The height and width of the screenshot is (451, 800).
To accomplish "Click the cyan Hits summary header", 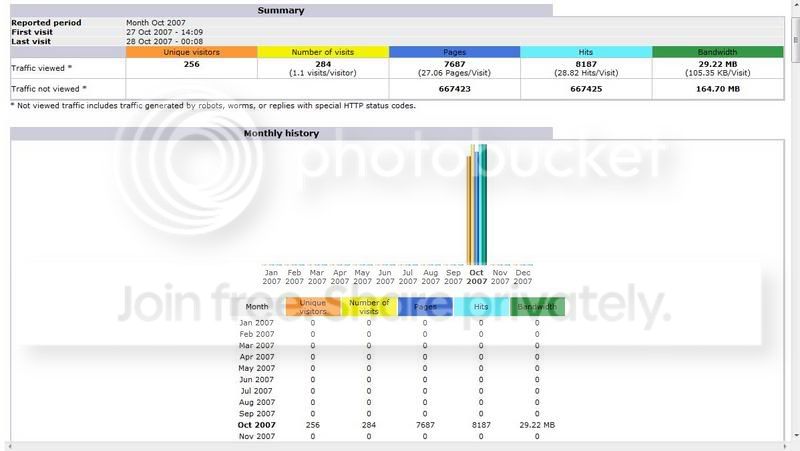I will [586, 52].
